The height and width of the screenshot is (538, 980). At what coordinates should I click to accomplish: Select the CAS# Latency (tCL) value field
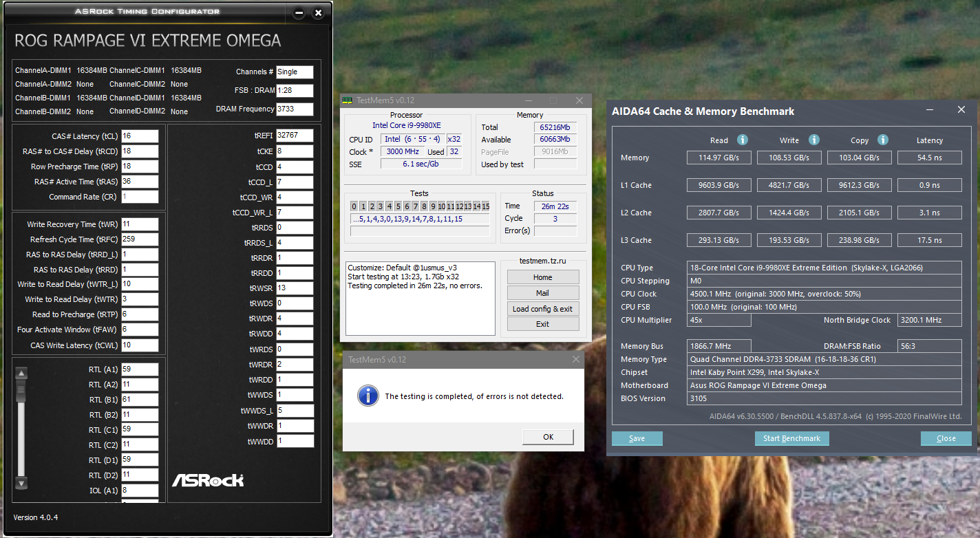coord(140,136)
